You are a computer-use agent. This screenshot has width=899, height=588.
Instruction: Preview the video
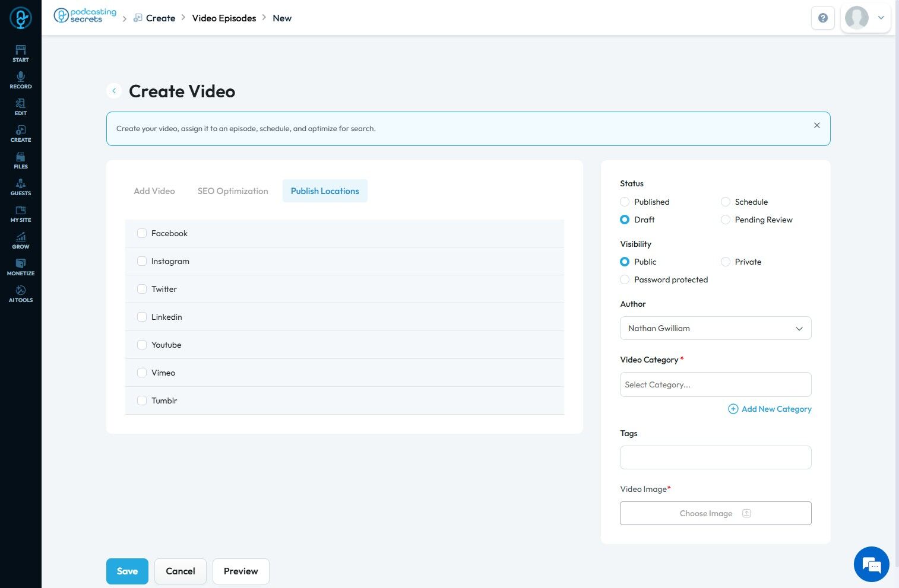[240, 571]
